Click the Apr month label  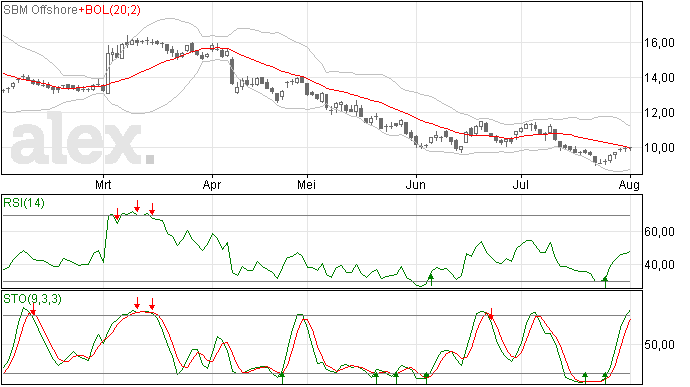point(212,185)
